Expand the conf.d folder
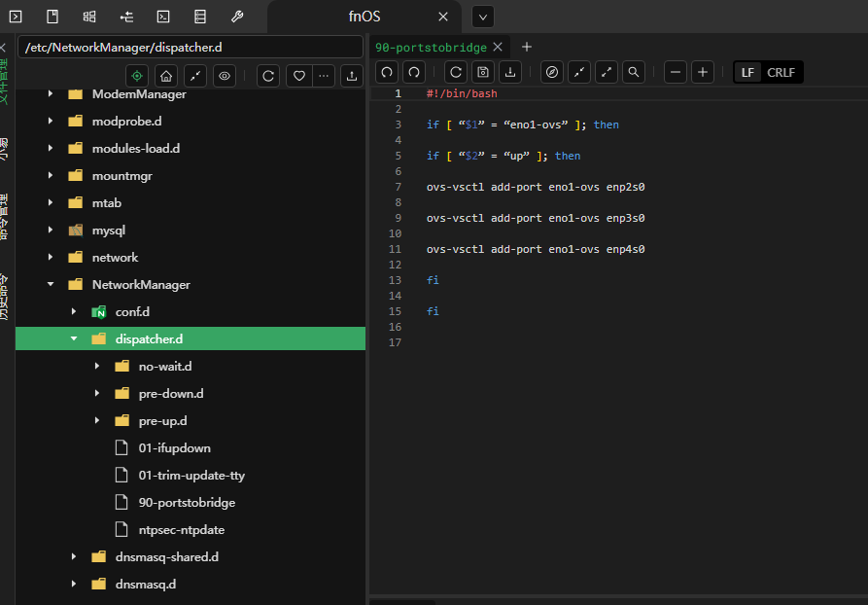The width and height of the screenshot is (868, 605). (x=74, y=311)
